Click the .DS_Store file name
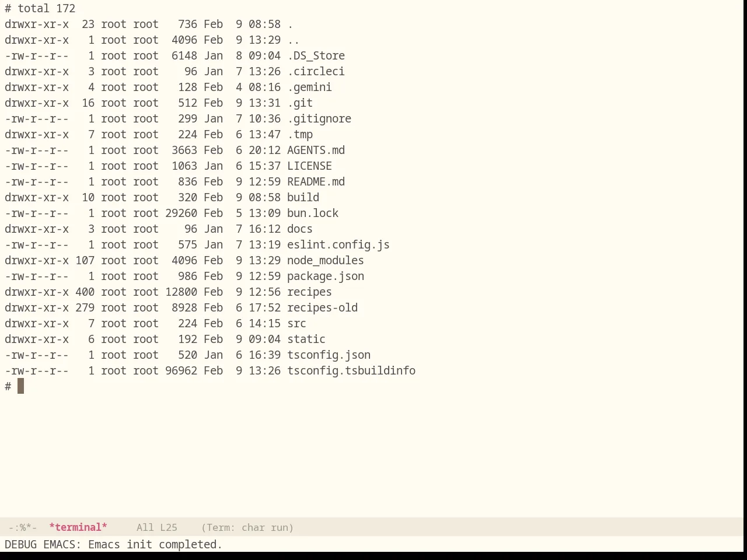Viewport: 747px width, 560px height. coord(316,55)
